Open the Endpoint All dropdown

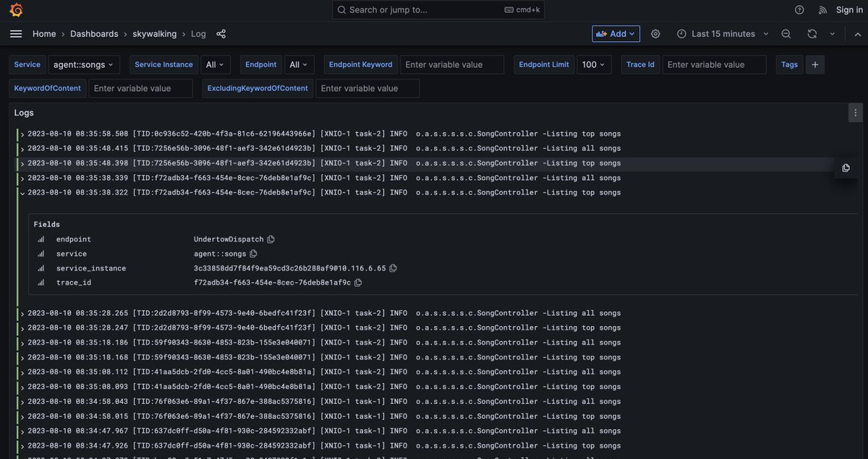(x=299, y=65)
